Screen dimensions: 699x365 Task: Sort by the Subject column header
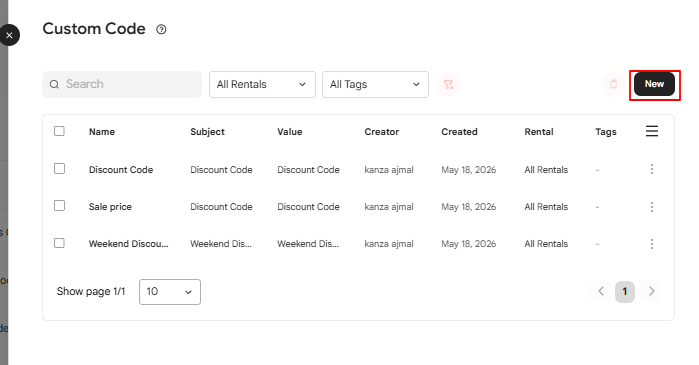pyautogui.click(x=207, y=132)
